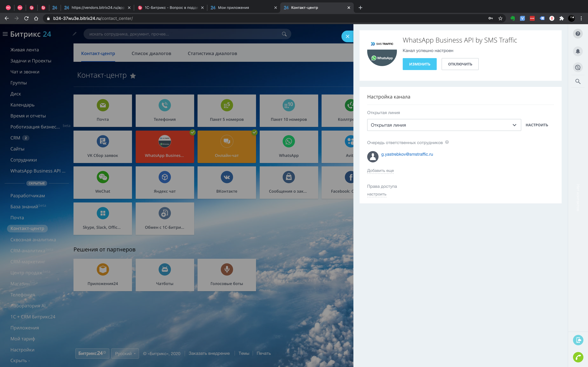Click the Chatbots partner solution icon

click(x=164, y=269)
